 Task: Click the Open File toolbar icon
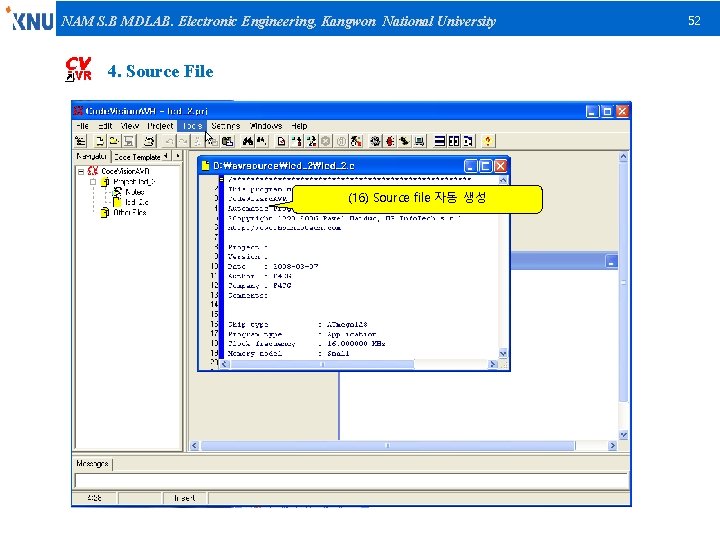(100, 141)
